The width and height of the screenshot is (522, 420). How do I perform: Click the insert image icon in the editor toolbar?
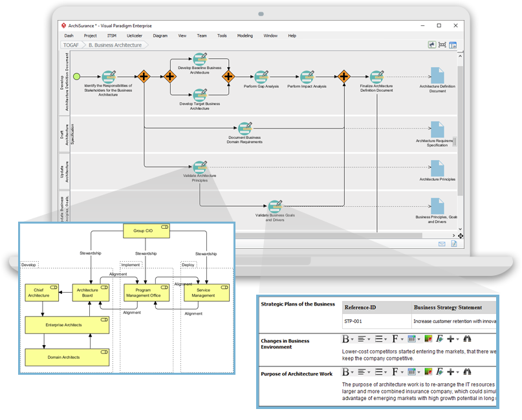click(428, 339)
